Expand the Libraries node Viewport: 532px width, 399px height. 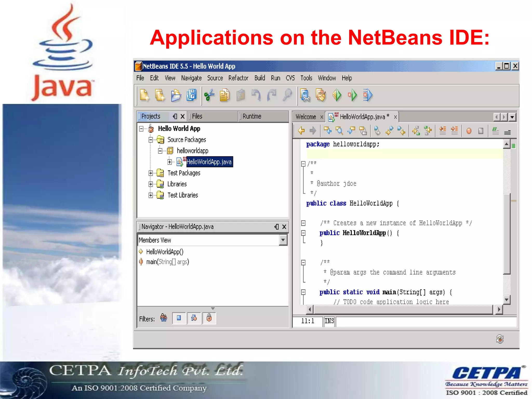(x=151, y=184)
